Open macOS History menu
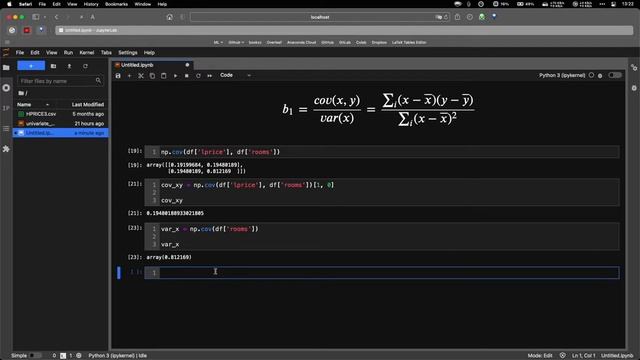 click(91, 4)
